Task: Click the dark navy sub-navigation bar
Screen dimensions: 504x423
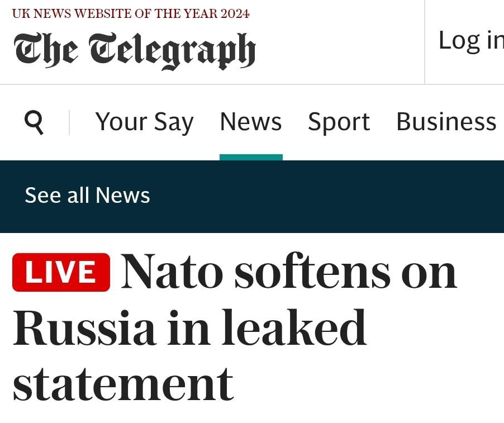Action: point(252,196)
